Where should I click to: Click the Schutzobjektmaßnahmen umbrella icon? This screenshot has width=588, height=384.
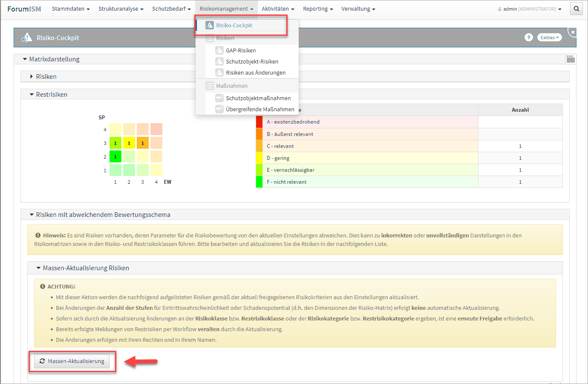(219, 98)
